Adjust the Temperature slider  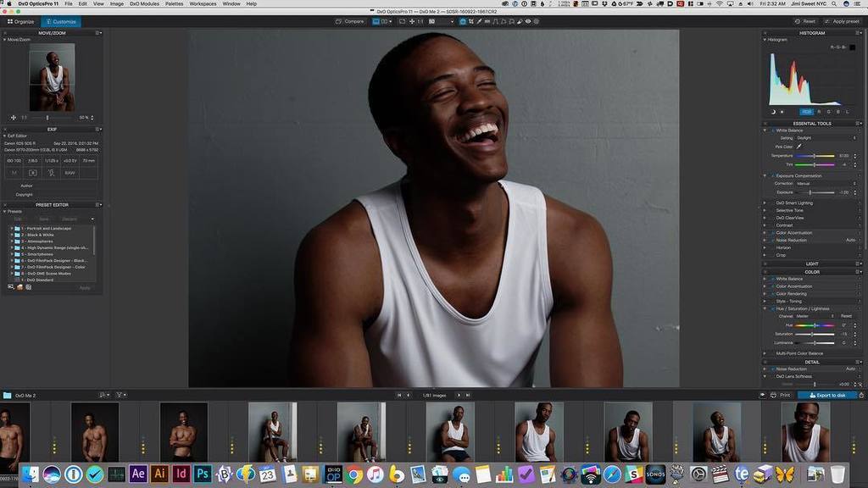(815, 156)
